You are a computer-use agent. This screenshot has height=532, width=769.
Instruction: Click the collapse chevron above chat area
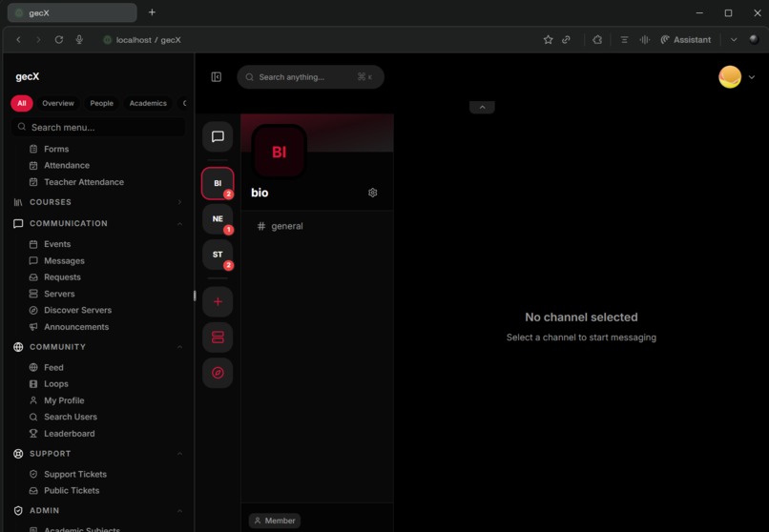click(482, 108)
